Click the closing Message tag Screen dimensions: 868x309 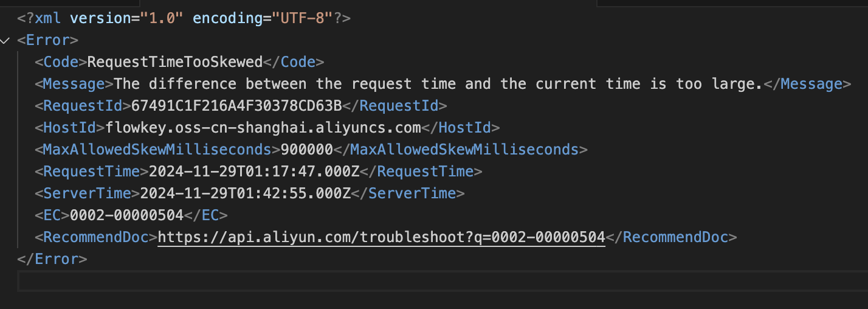coord(802,84)
